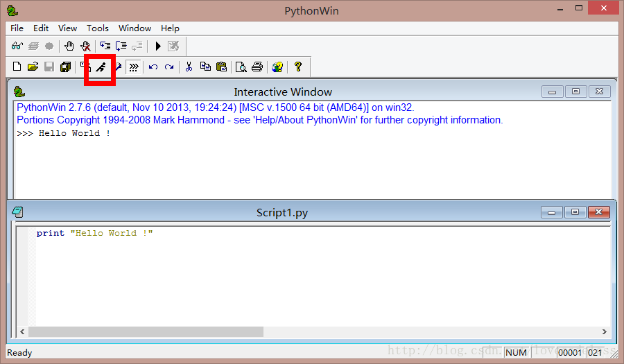Click the 'Portions Copyright 1994-2008' line
This screenshot has width=624, height=364.
click(260, 120)
